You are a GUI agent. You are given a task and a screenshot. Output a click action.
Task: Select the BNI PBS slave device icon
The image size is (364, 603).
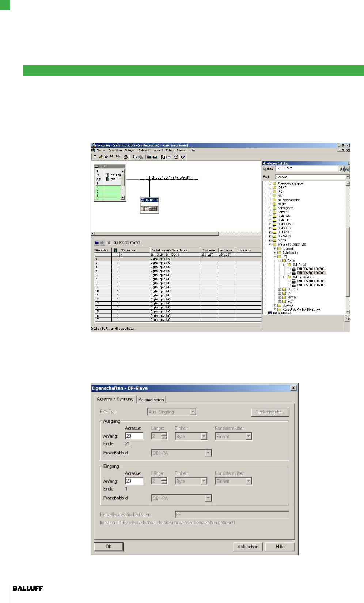149,205
